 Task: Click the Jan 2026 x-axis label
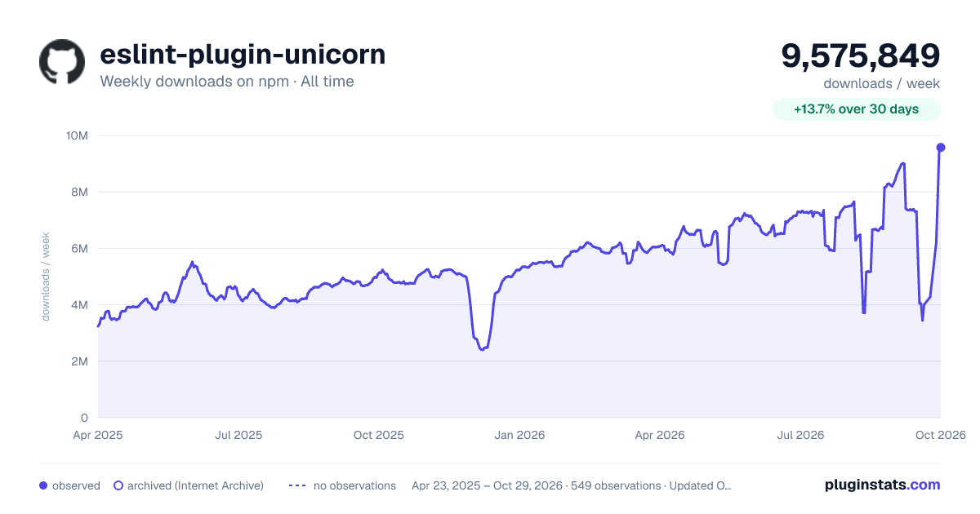coord(520,435)
